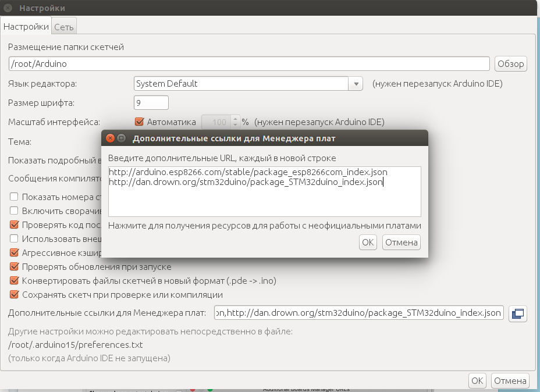This screenshot has width=540, height=392.
Task: Close the main Настройки window
Action: tap(8, 8)
